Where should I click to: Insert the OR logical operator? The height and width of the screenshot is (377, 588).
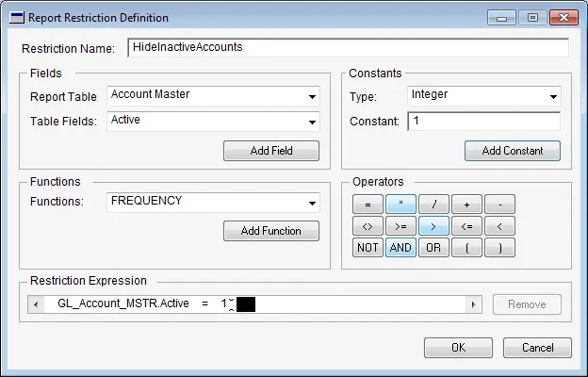coord(433,248)
